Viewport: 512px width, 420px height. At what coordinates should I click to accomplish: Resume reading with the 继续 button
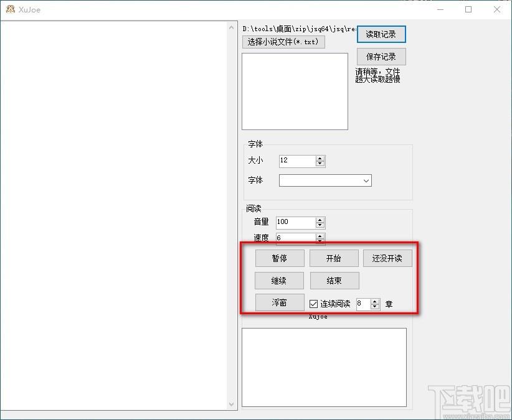tap(279, 281)
